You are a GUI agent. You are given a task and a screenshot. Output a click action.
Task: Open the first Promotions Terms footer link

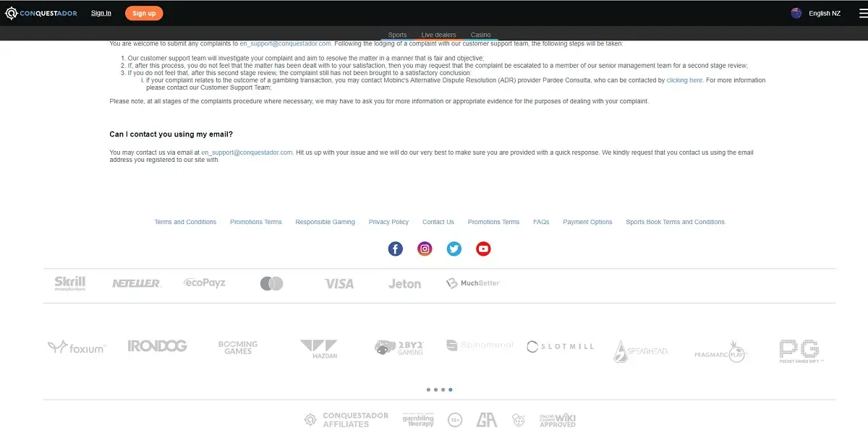tap(256, 222)
